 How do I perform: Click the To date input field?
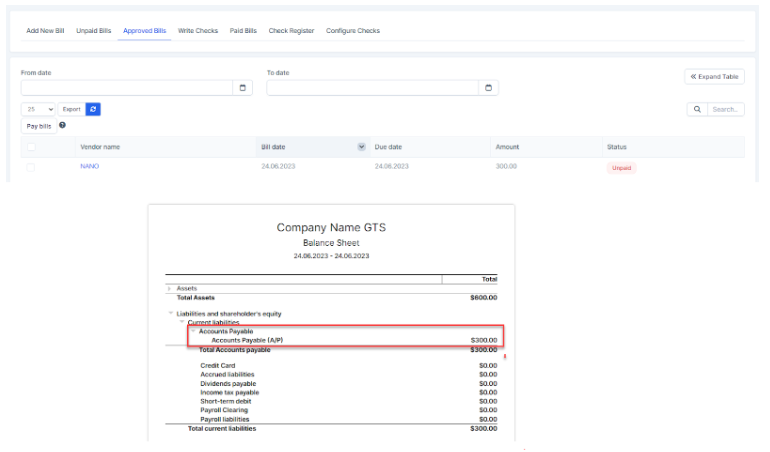pos(372,88)
